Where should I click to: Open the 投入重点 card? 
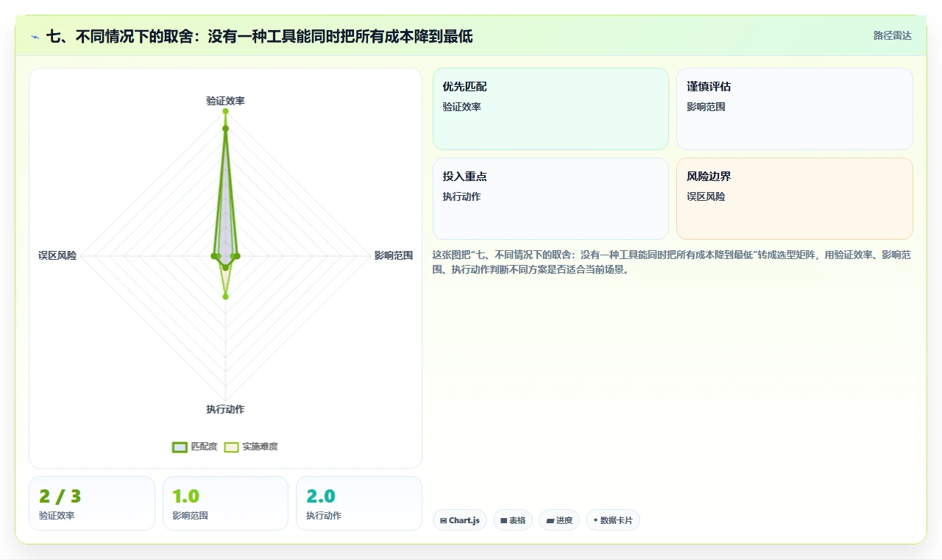[550, 199]
